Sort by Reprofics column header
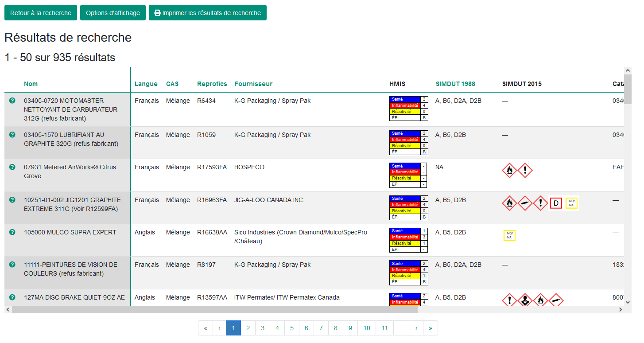Screen dimensions: 644x343 click(x=212, y=84)
